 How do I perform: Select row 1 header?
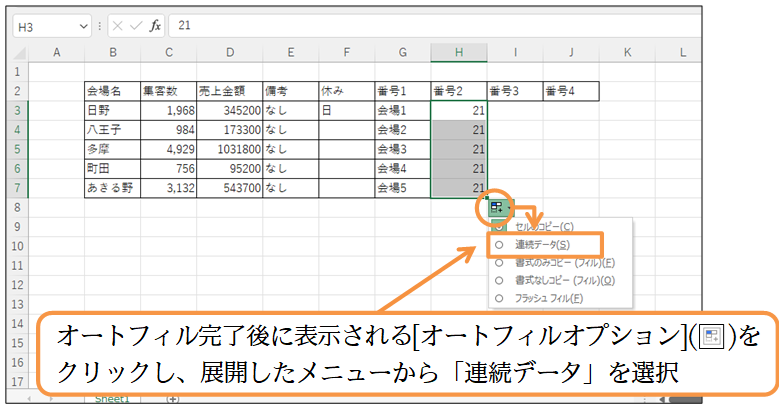tap(17, 72)
